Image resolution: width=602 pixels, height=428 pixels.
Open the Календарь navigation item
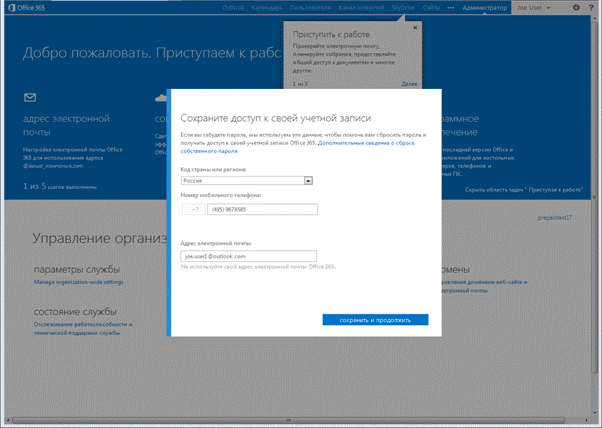[x=267, y=8]
